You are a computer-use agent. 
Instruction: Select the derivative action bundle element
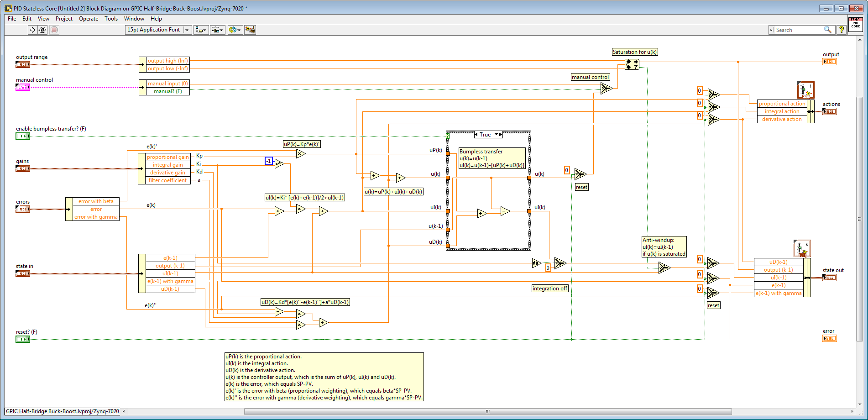coord(782,119)
